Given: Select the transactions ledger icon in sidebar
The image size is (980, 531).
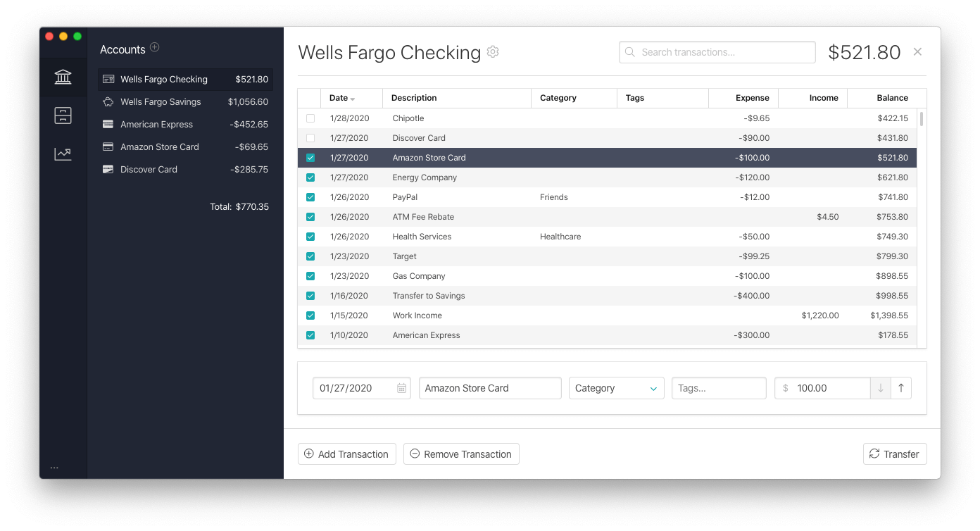Looking at the screenshot, I should (63, 115).
